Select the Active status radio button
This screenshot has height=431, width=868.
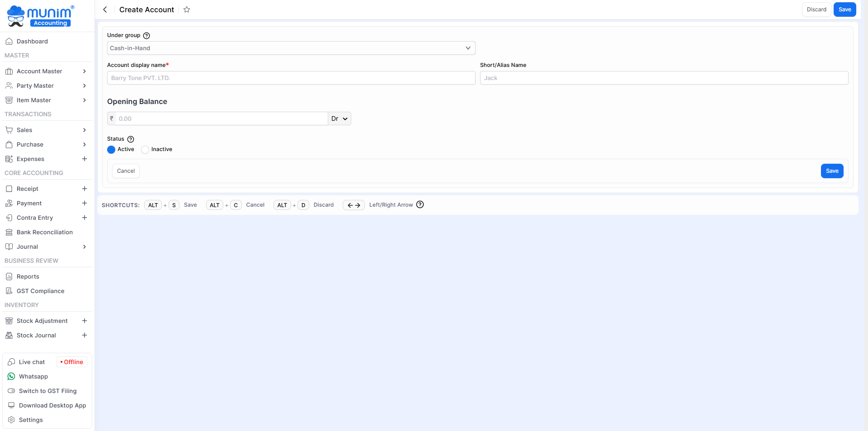(111, 150)
